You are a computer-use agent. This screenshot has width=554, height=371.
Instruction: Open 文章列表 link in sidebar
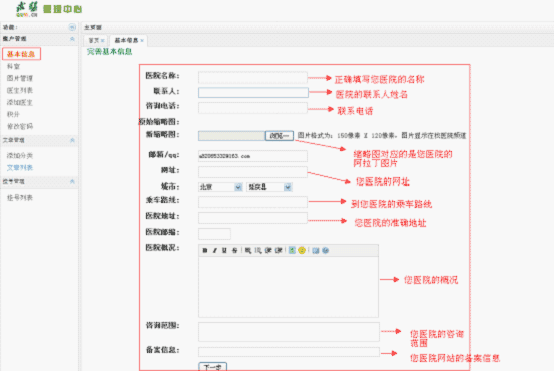pos(20,168)
